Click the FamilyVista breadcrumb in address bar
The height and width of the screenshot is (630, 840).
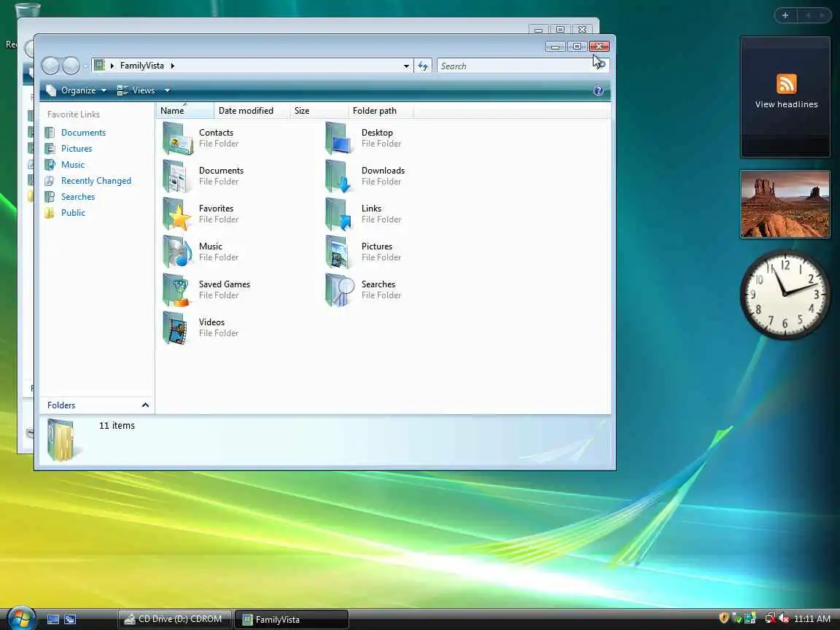coord(142,66)
